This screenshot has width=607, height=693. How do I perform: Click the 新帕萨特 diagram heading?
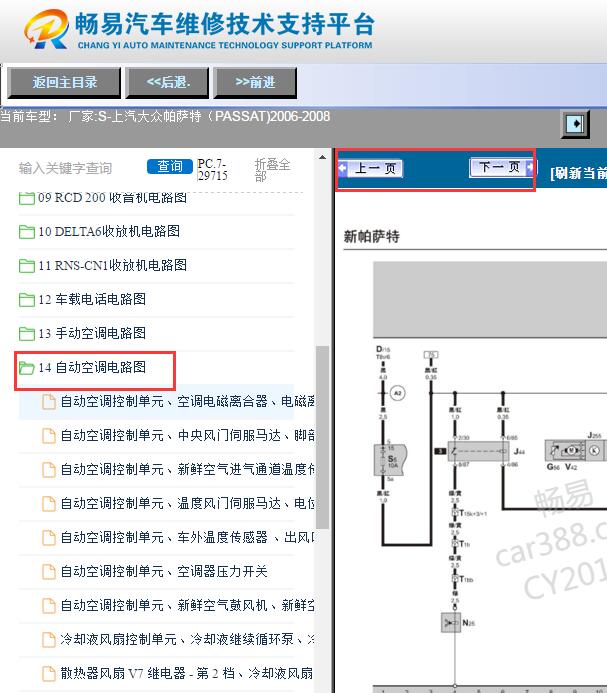(x=371, y=236)
